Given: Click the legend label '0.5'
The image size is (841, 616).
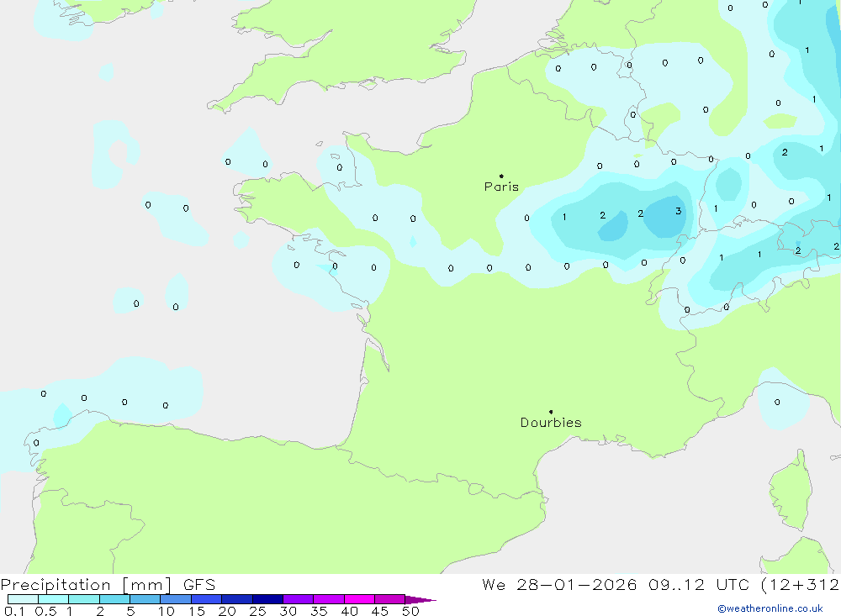Looking at the screenshot, I should pos(45,611).
